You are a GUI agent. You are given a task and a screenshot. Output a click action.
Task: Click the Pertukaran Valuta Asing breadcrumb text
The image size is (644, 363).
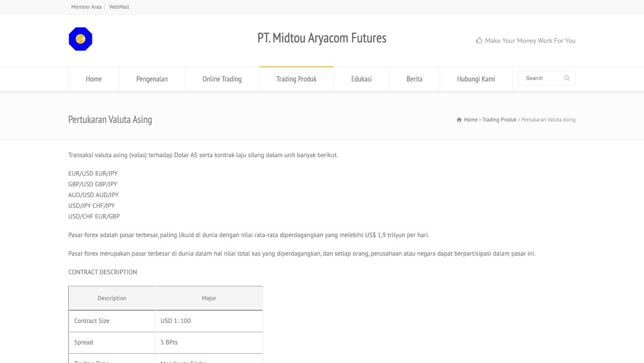(x=548, y=120)
